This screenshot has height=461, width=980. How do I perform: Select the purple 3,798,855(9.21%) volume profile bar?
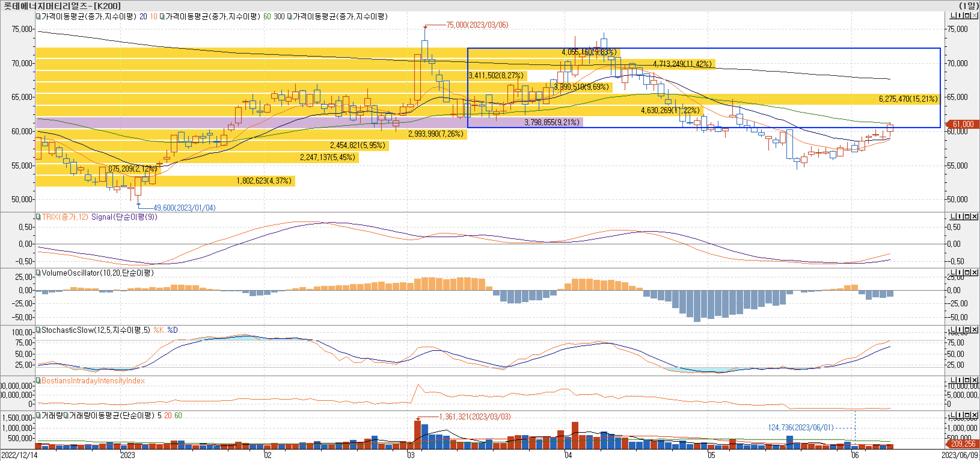coord(552,122)
